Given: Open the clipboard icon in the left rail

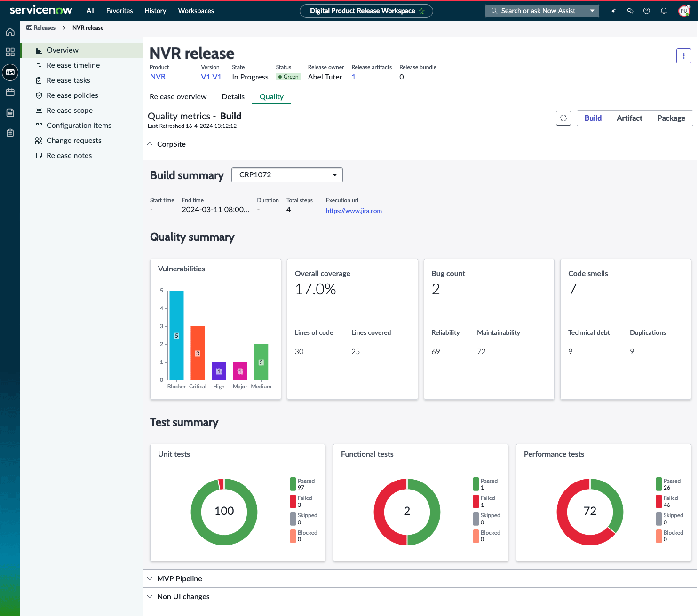Looking at the screenshot, I should tap(10, 133).
